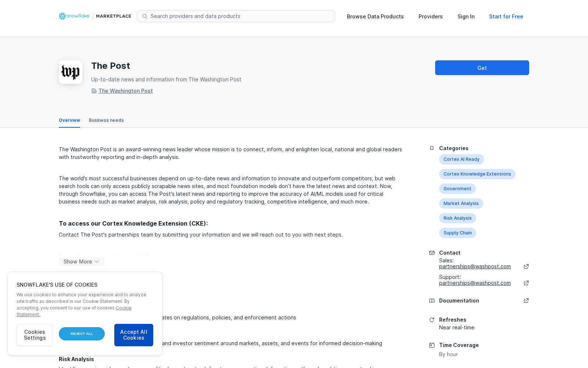588x368 pixels.
Task: Click the MARKETPLACE label in header
Action: [x=114, y=16]
